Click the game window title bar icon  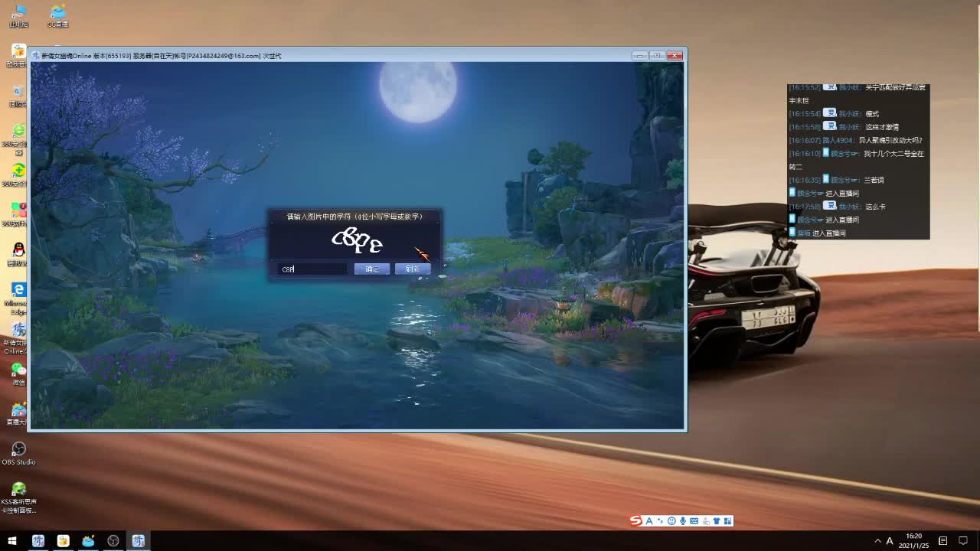pos(35,55)
